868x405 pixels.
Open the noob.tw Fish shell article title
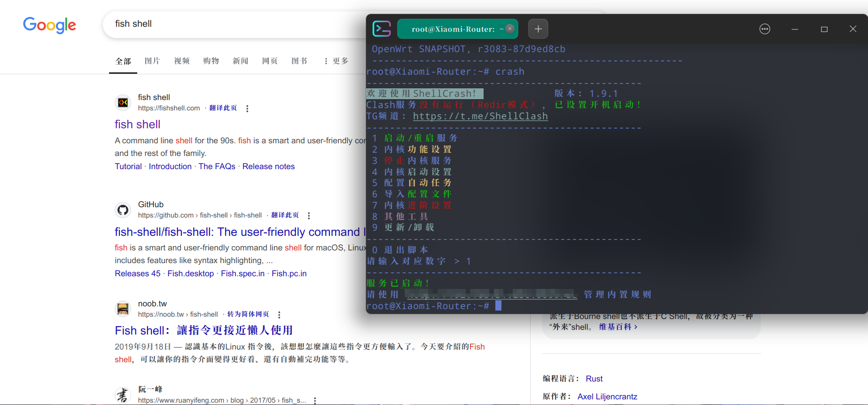[x=203, y=331]
